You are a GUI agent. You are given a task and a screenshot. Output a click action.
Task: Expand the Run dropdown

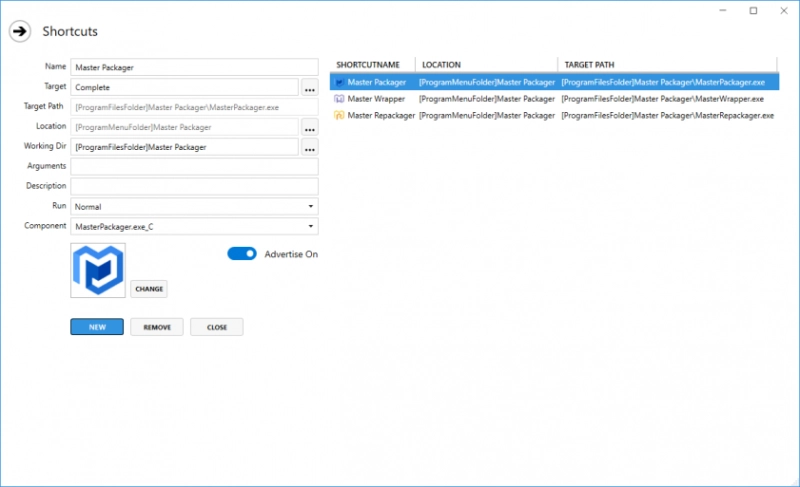[194, 207]
